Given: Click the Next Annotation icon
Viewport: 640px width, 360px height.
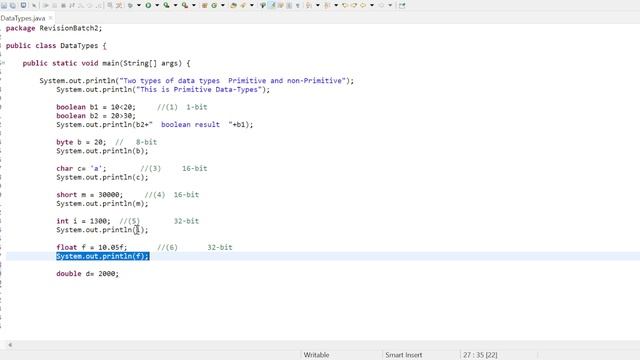Looking at the screenshot, I should coord(309,5).
